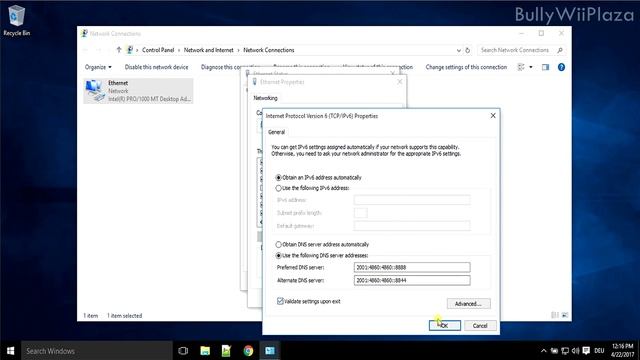Close the IPv6 Properties dialog
Image resolution: width=640 pixels, height=360 pixels.
coord(493,116)
